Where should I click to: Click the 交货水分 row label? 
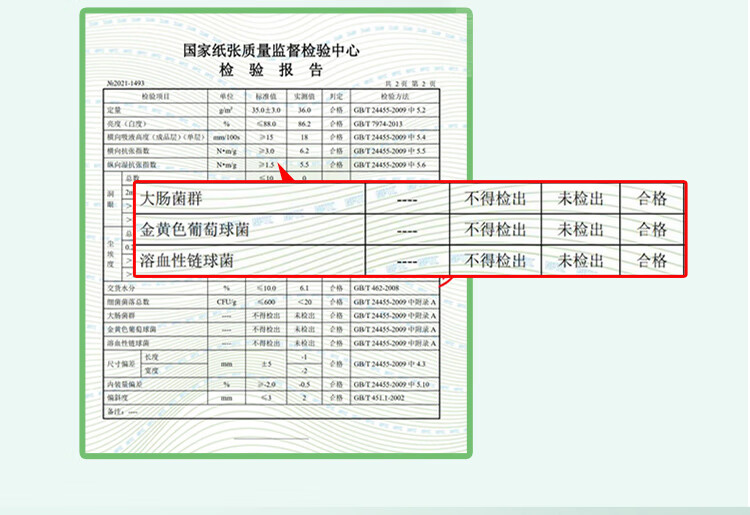point(121,288)
